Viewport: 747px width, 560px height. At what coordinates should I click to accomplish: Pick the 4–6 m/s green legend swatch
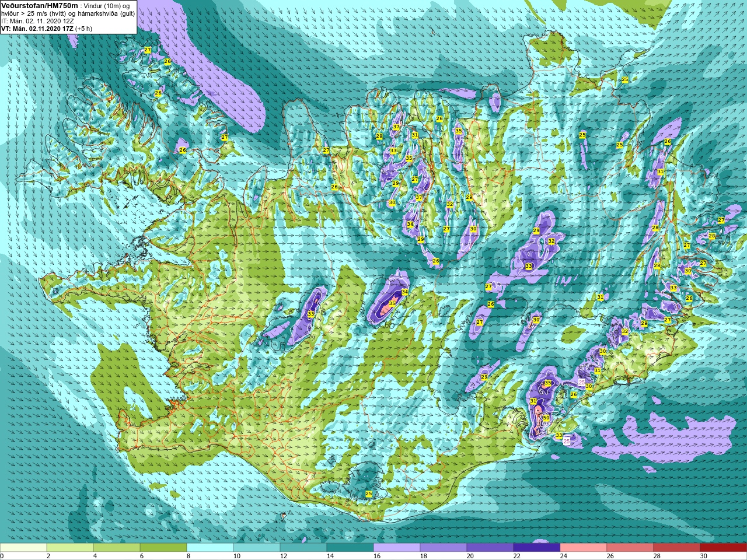(x=117, y=548)
